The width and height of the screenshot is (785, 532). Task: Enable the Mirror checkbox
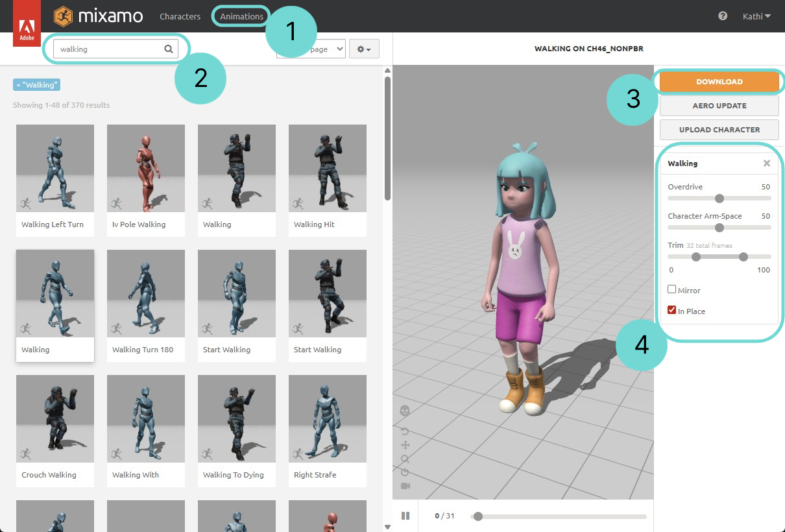(x=672, y=289)
